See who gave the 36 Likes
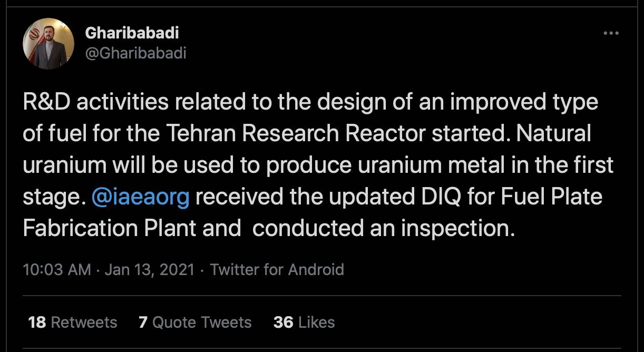This screenshot has height=352, width=644. pyautogui.click(x=304, y=322)
